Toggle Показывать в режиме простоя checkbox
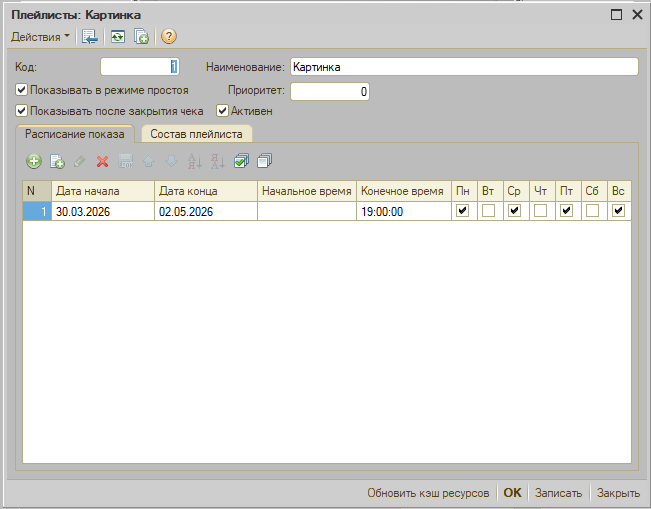This screenshot has height=509, width=651. 22,90
